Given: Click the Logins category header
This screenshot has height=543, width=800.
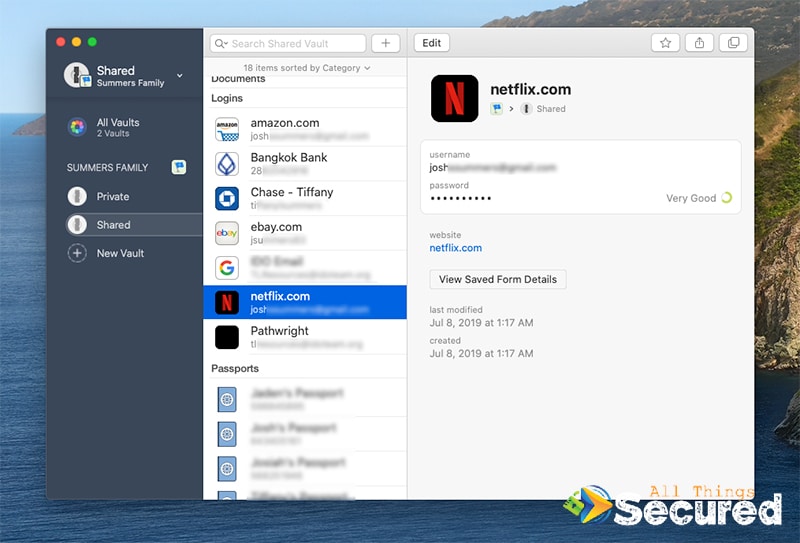Looking at the screenshot, I should pyautogui.click(x=227, y=98).
